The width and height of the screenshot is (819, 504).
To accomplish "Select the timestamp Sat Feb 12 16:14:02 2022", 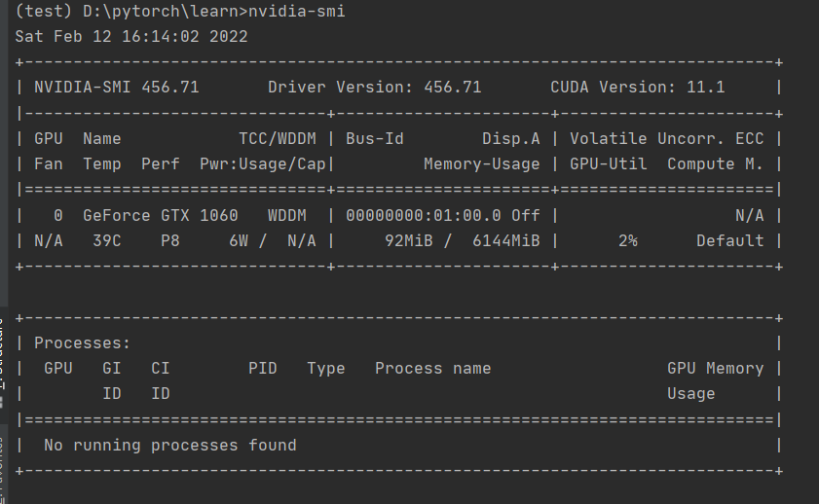I will 131,37.
